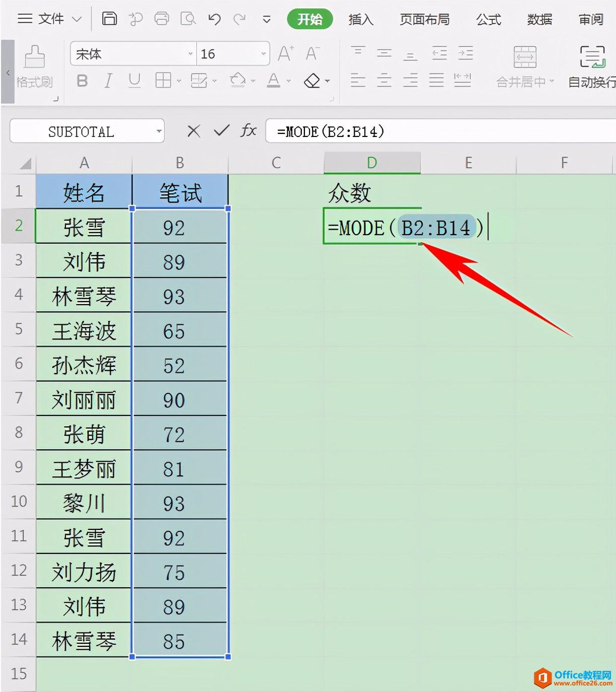The width and height of the screenshot is (616, 692).
Task: Open the font name dropdown
Action: pyautogui.click(x=190, y=54)
